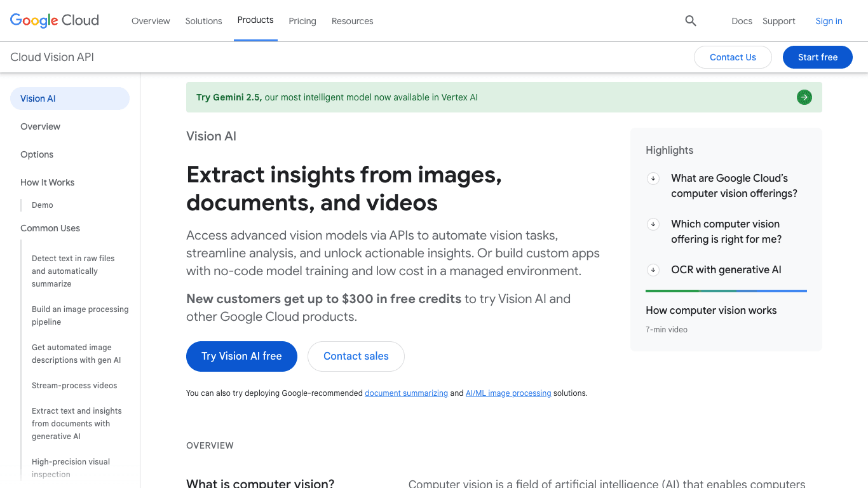This screenshot has width=868, height=488.
Task: Open 'Get automated image descriptions with gen AI'
Action: [x=76, y=354]
